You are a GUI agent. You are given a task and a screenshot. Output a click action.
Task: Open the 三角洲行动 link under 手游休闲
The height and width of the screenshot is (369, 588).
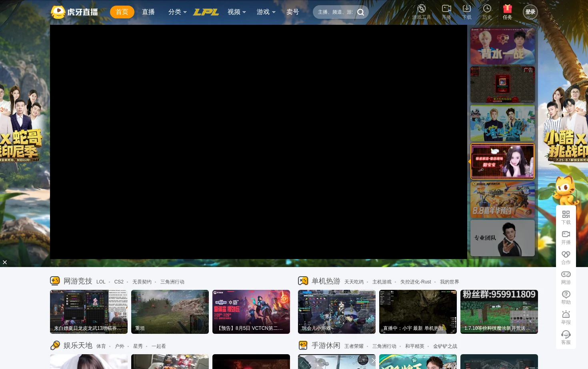384,346
